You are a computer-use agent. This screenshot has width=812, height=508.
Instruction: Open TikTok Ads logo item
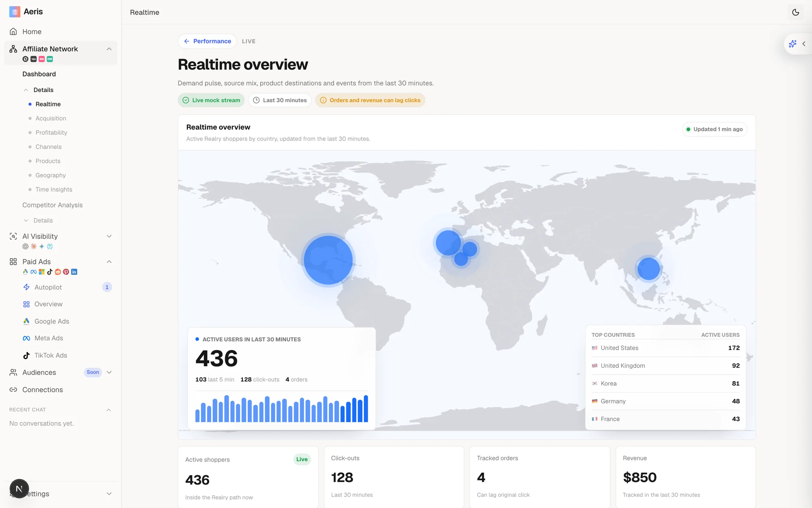click(26, 355)
